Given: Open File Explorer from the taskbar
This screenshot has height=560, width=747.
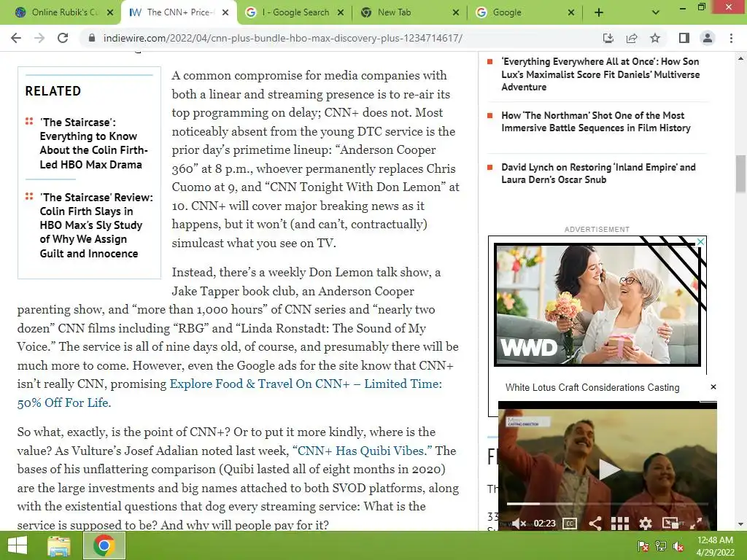Looking at the screenshot, I should point(59,546).
